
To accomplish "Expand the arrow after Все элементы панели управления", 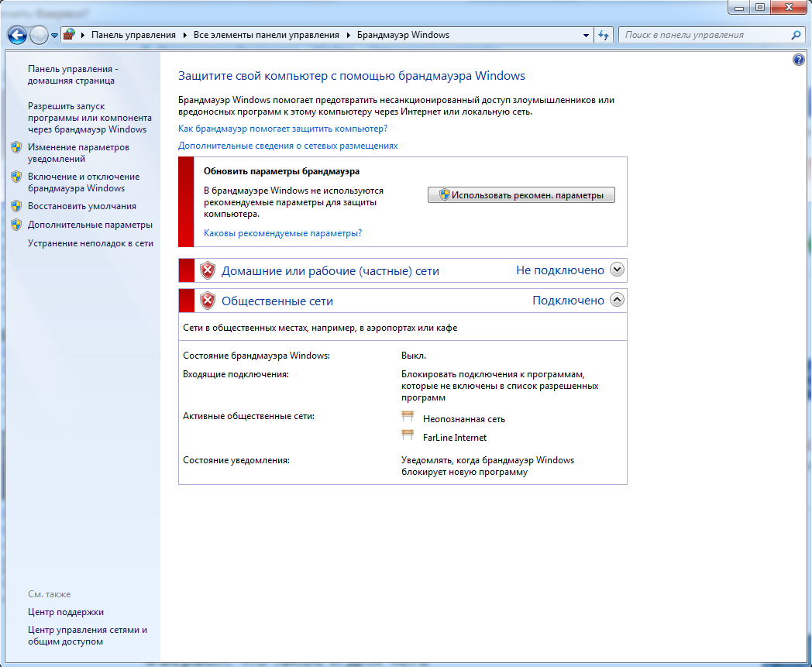I will [349, 35].
